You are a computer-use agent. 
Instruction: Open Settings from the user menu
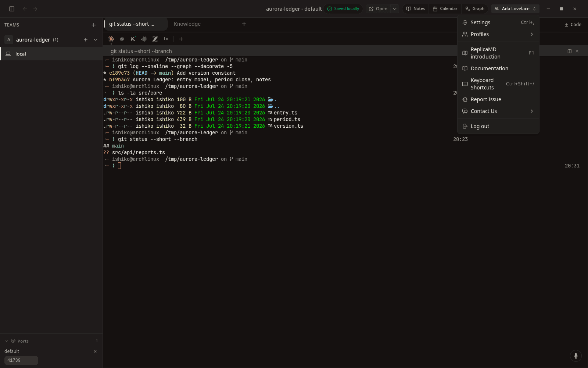(498, 22)
